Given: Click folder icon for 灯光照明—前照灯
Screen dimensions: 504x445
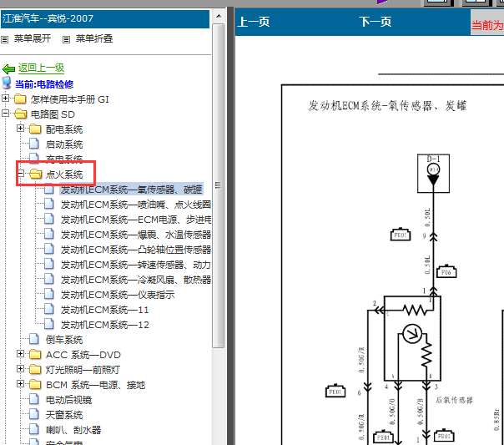Looking at the screenshot, I should pyautogui.click(x=35, y=369).
